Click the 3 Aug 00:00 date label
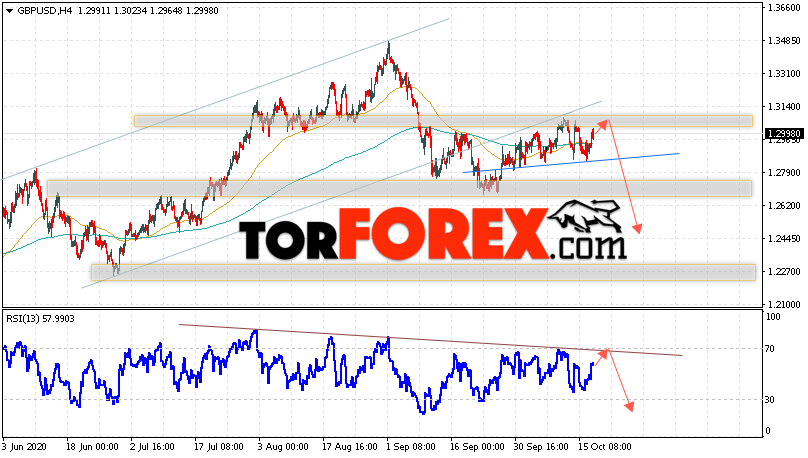 point(283,447)
